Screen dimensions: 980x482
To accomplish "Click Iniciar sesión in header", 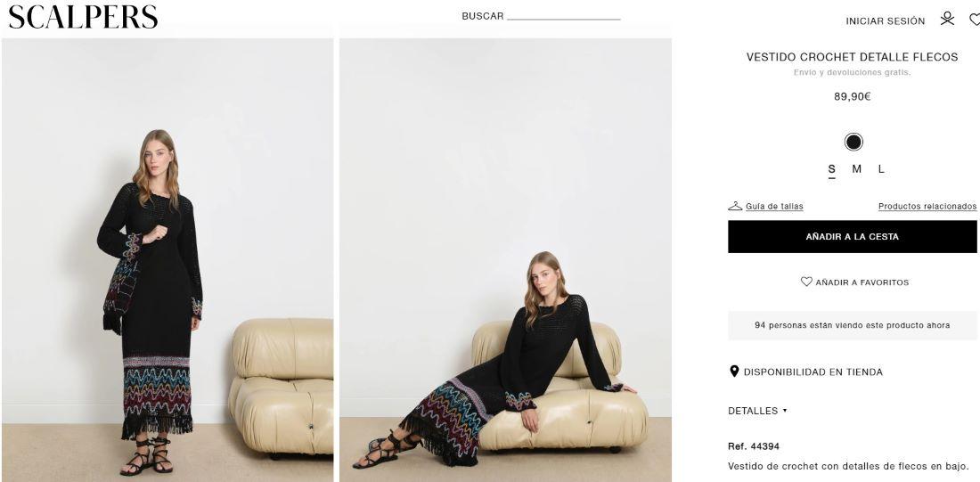I will (885, 21).
